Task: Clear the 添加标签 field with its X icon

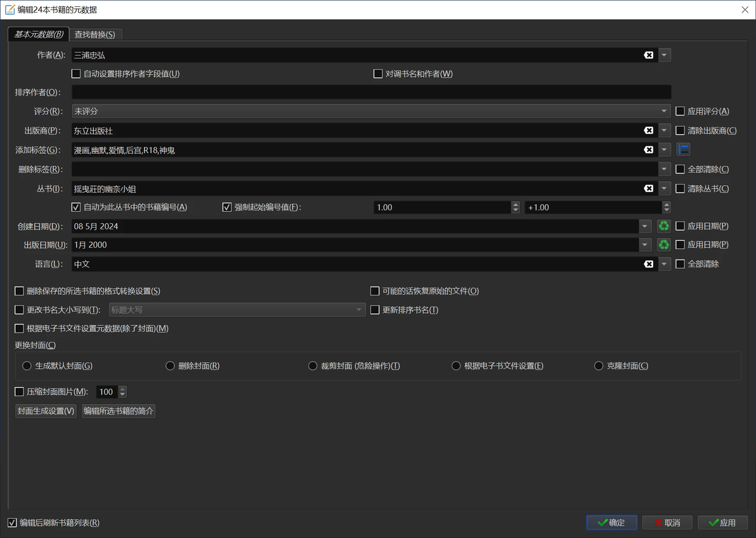Action: pos(648,150)
